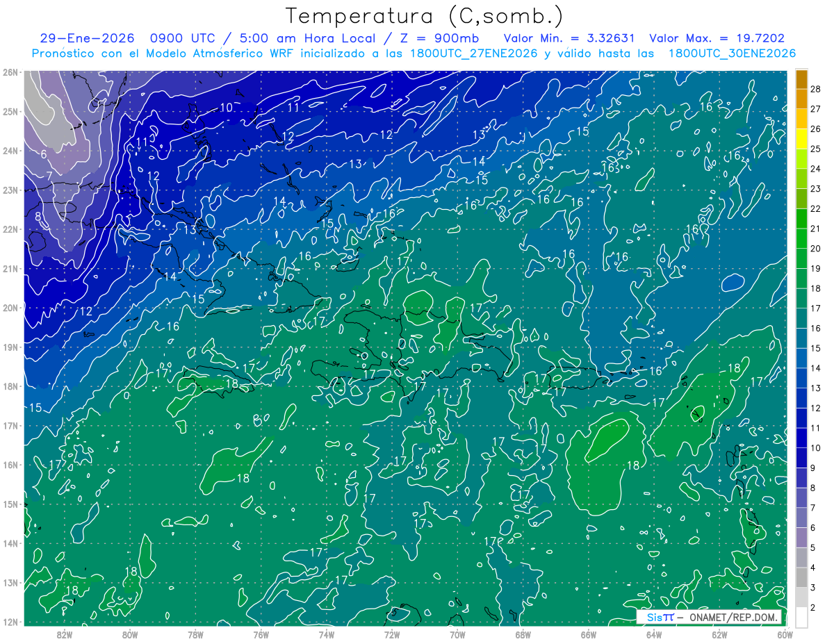Image resolution: width=834 pixels, height=644 pixels.
Task: Click latitude axis label "12N"
Action: [10, 622]
